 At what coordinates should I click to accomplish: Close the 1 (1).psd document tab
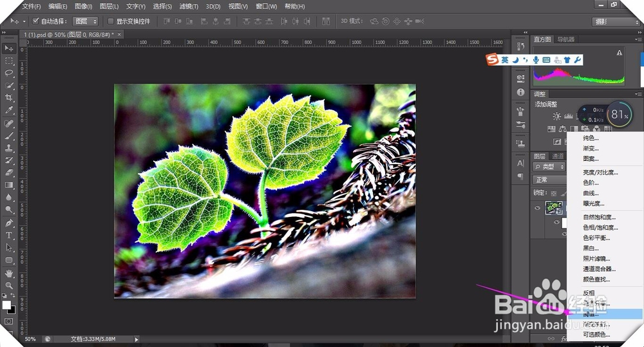[x=119, y=35]
